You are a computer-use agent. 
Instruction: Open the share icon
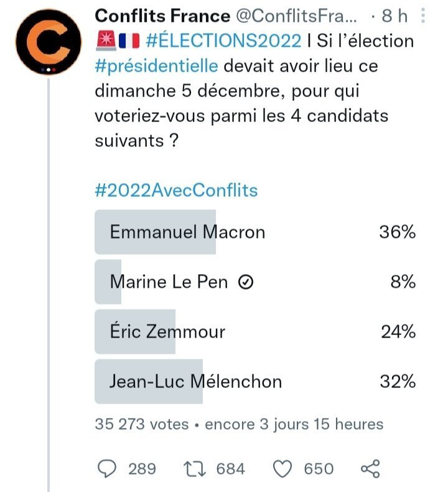[x=370, y=469]
